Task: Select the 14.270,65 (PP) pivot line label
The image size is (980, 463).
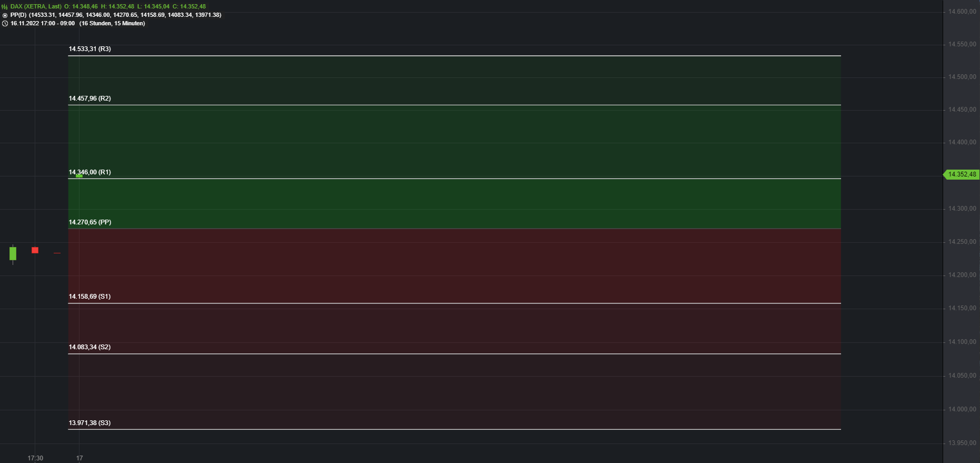Action: (89, 222)
